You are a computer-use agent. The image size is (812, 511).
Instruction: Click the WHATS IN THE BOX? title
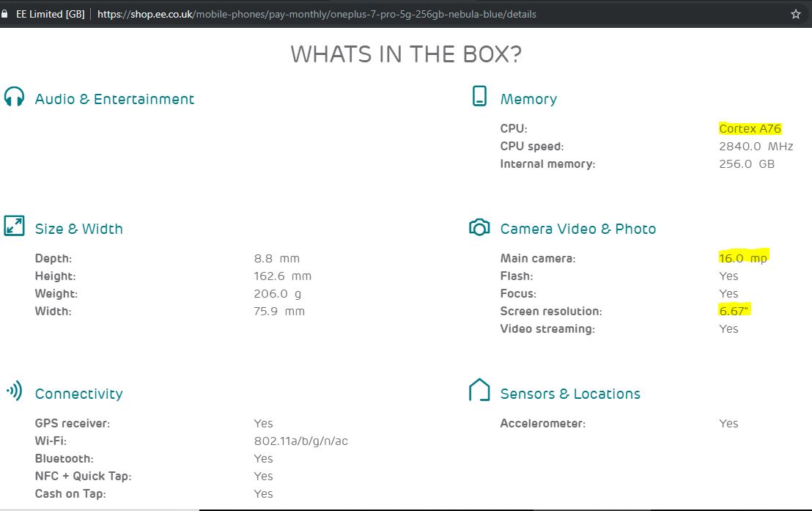pyautogui.click(x=406, y=54)
